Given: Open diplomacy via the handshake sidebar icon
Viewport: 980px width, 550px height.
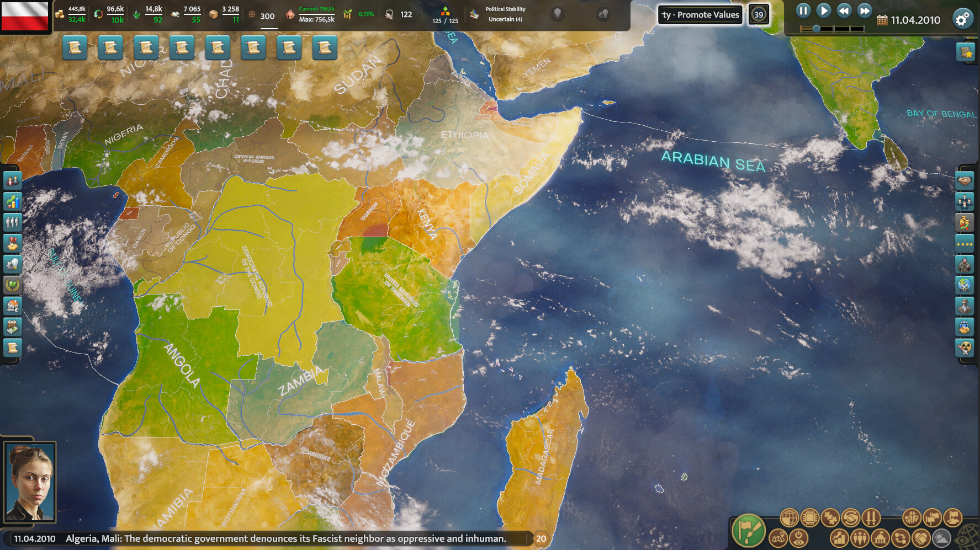Looking at the screenshot, I should pos(965,180).
